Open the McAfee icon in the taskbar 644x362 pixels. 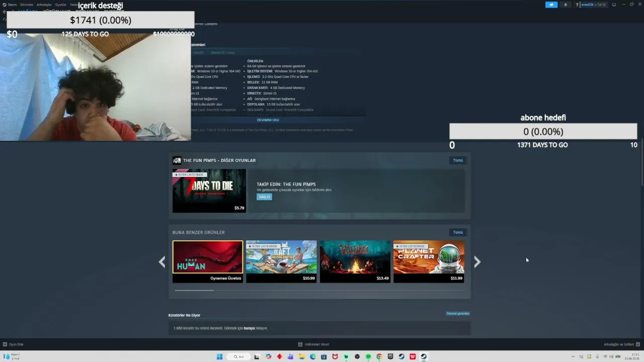click(335, 357)
